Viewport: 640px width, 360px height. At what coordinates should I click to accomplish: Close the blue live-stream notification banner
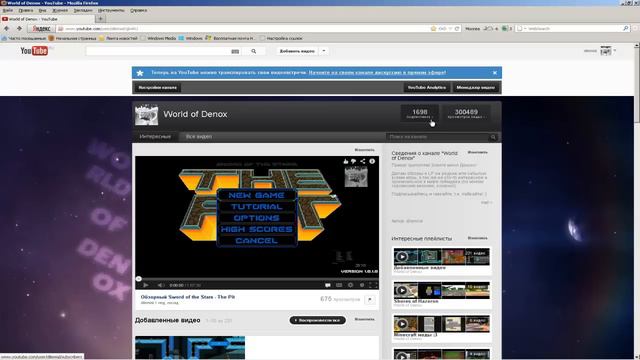point(495,73)
